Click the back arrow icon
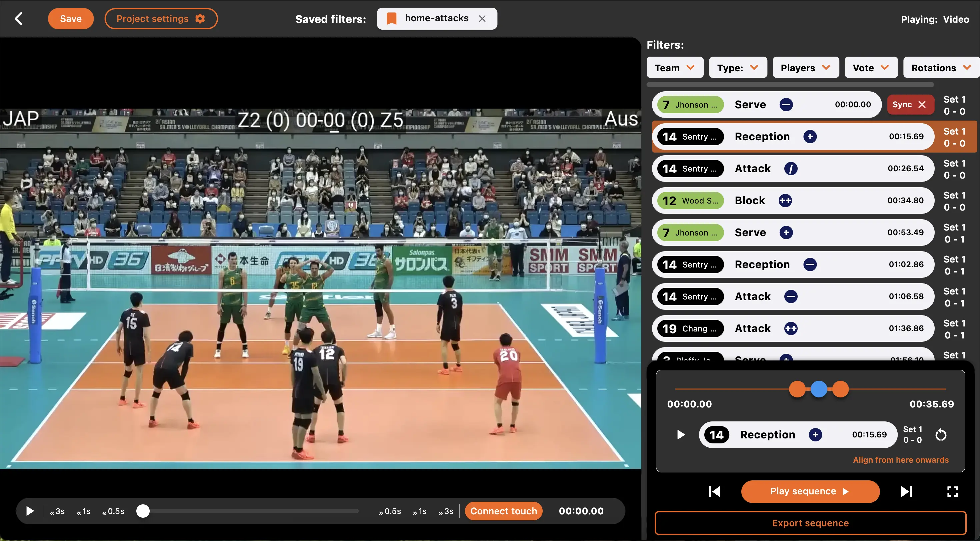The image size is (980, 541). pyautogui.click(x=19, y=19)
